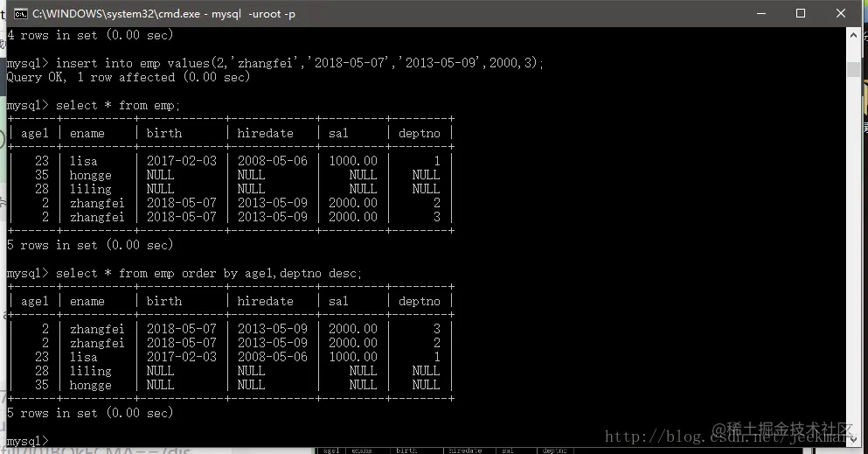
Task: Click deptno '3' in the unsorted table's zhangfei row
Action: pyautogui.click(x=437, y=217)
